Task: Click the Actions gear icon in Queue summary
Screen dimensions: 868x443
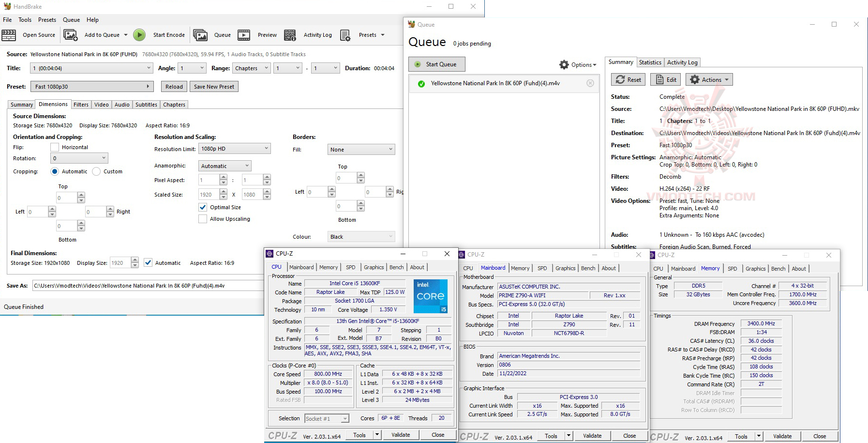Action: 695,80
